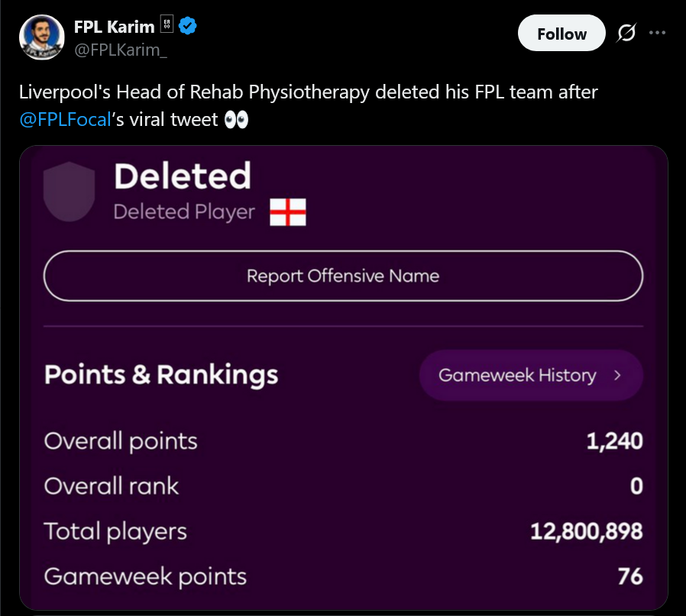The image size is (686, 616).
Task: Select the Total players value 12,800,898
Action: point(586,531)
